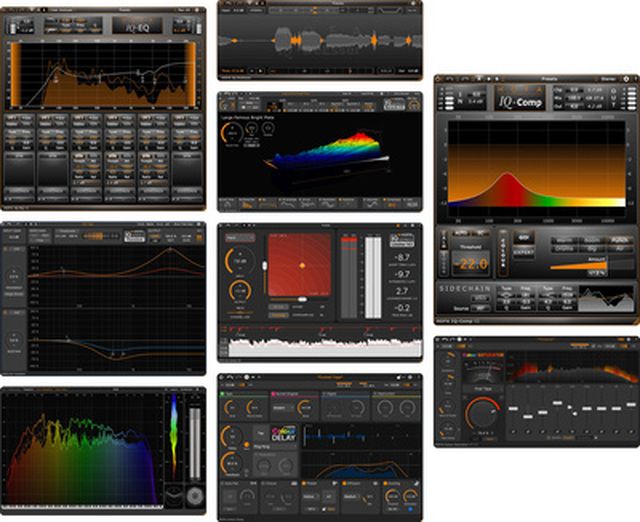Viewport: 640px width, 522px height.
Task: Click the IQ-Comp logo display
Action: (x=520, y=98)
